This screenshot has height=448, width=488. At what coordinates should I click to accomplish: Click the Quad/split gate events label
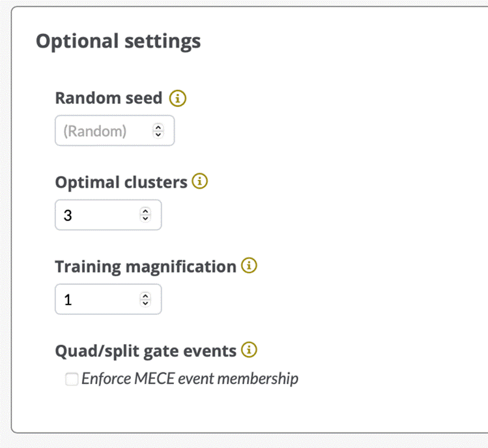[x=145, y=351]
